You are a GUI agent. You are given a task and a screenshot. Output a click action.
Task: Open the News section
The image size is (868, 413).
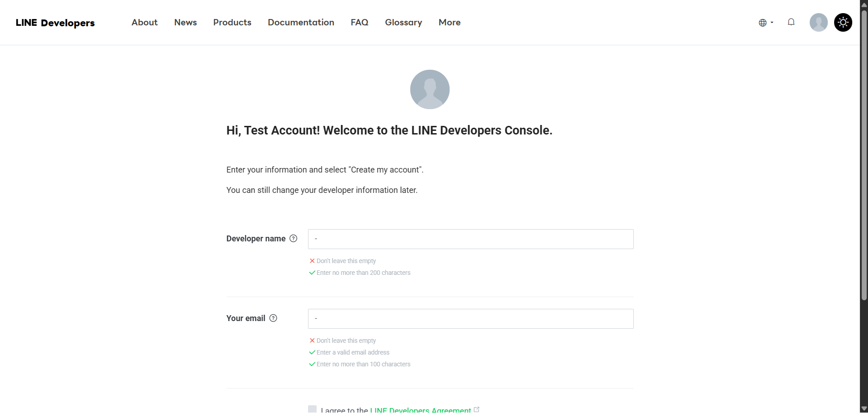(185, 23)
